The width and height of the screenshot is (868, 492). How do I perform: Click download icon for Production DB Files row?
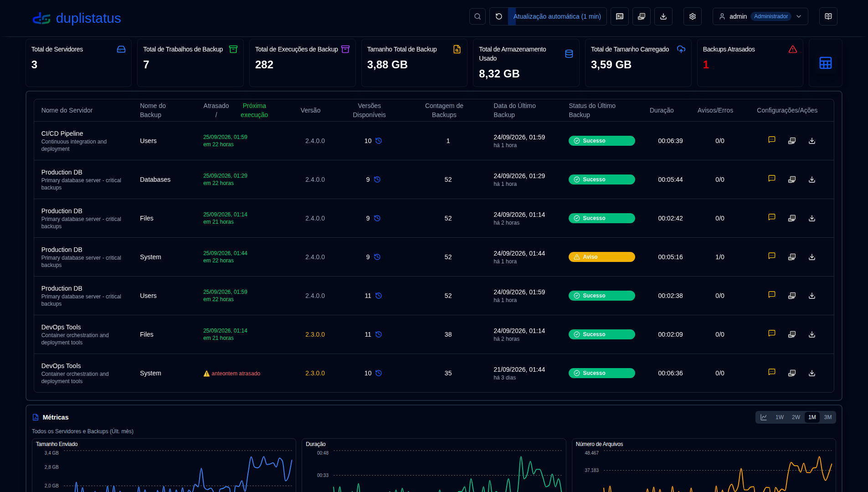[x=812, y=218]
